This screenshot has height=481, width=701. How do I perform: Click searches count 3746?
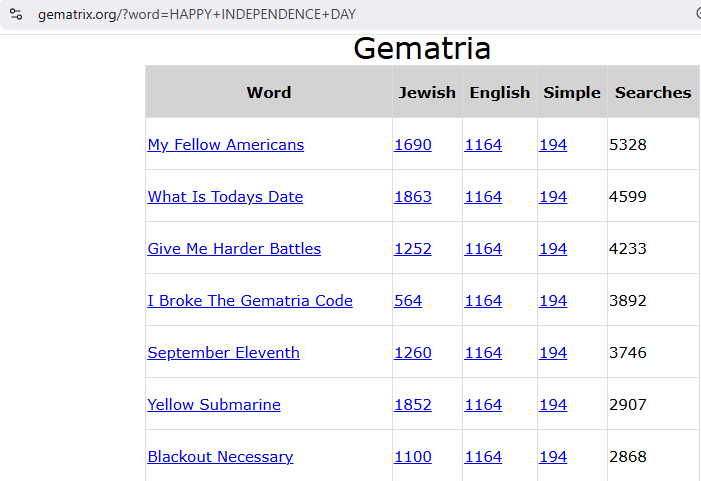point(628,353)
